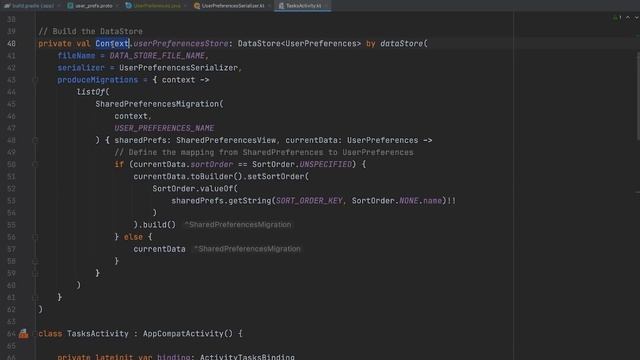Screen dimensions: 640x360
Task: Click ActivityTasksBinding type name
Action: coord(247,357)
